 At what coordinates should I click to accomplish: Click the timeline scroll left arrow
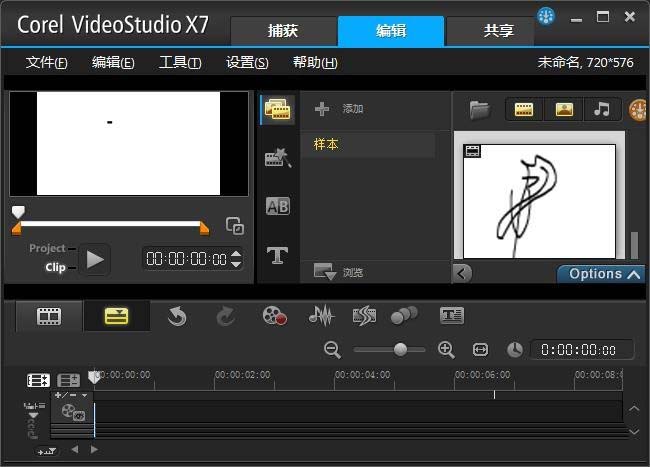point(75,449)
